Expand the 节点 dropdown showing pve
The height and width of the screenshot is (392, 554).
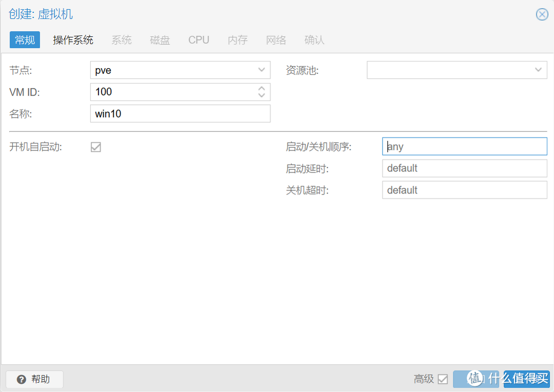pos(262,70)
